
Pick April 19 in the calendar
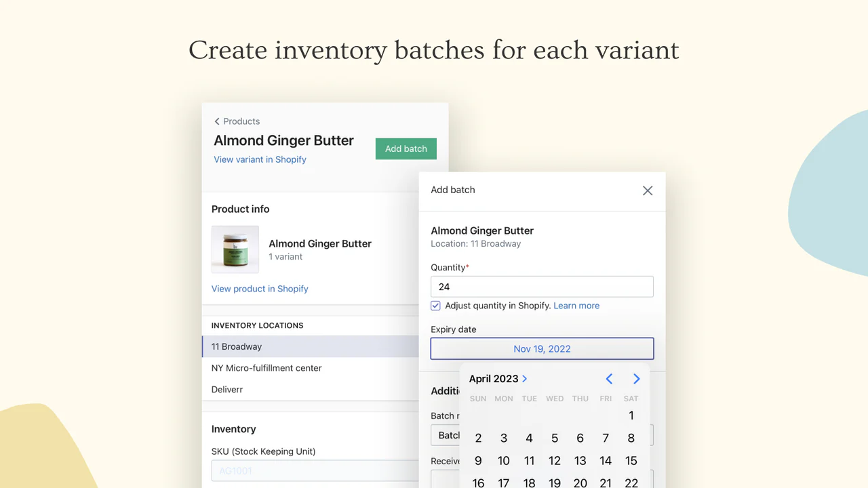click(555, 483)
